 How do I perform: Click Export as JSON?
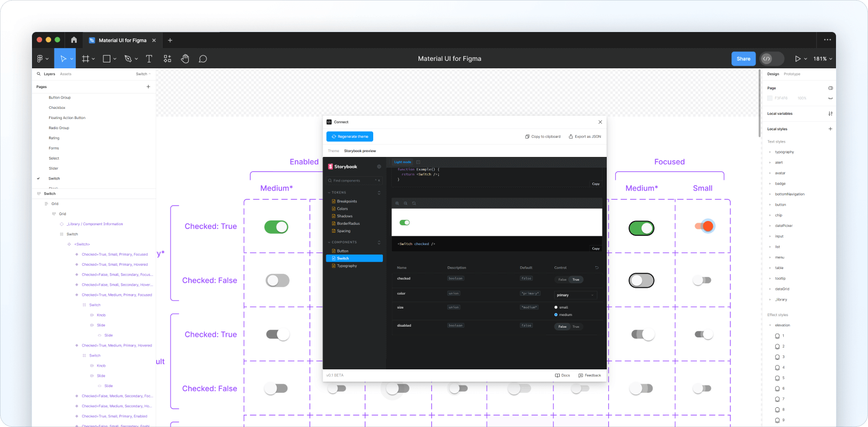coord(585,137)
